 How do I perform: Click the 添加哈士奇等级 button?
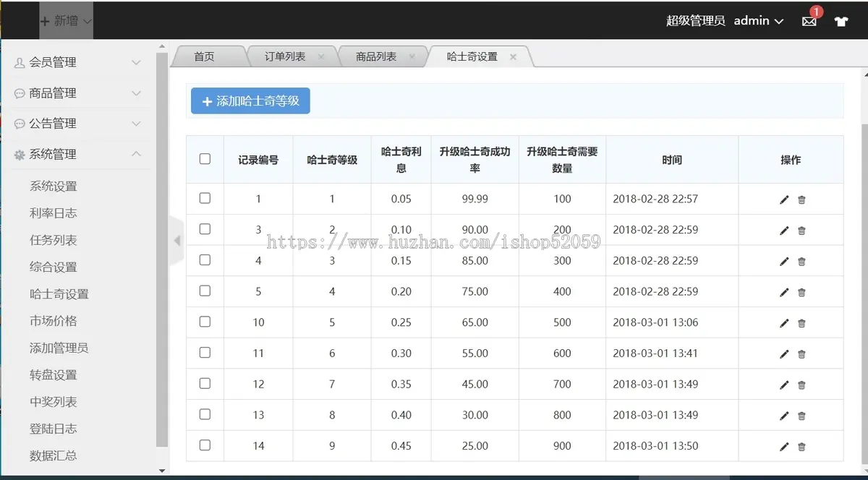pos(250,101)
